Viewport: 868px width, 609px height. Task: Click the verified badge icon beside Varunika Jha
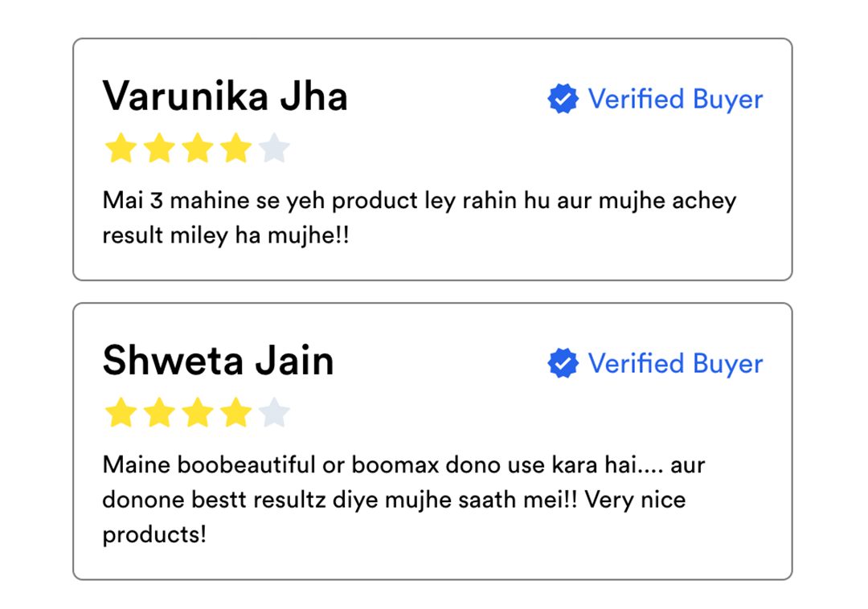563,100
